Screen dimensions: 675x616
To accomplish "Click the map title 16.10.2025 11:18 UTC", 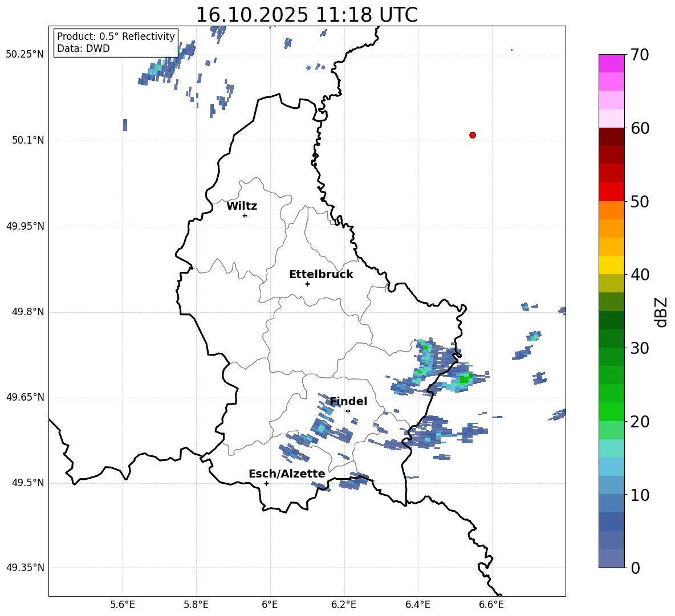I will coord(307,15).
